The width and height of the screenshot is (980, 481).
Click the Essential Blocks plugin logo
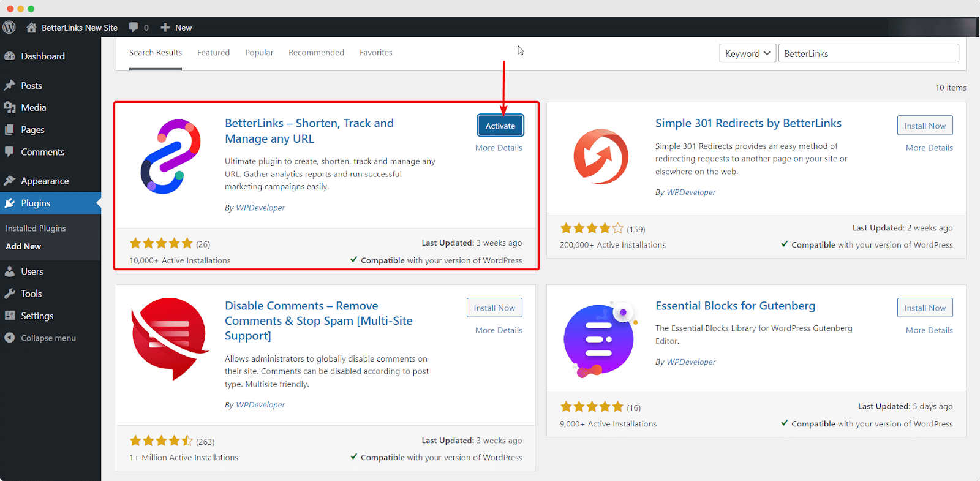click(x=601, y=338)
